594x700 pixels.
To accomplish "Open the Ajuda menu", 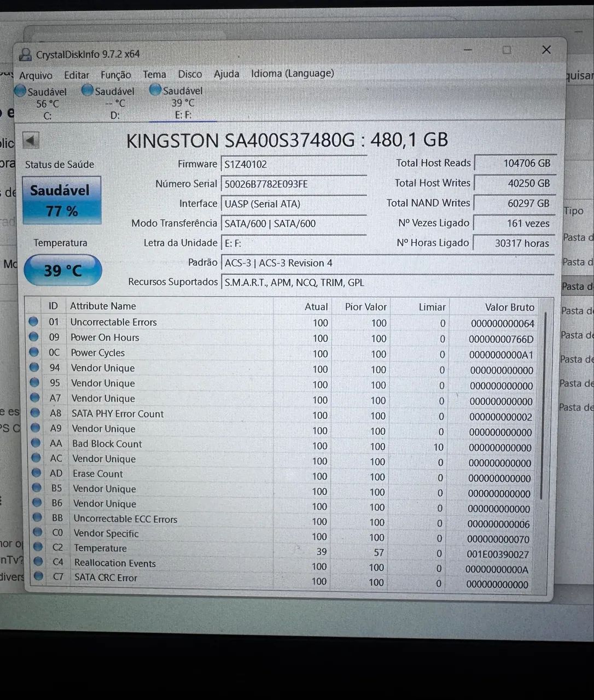I will (x=226, y=73).
